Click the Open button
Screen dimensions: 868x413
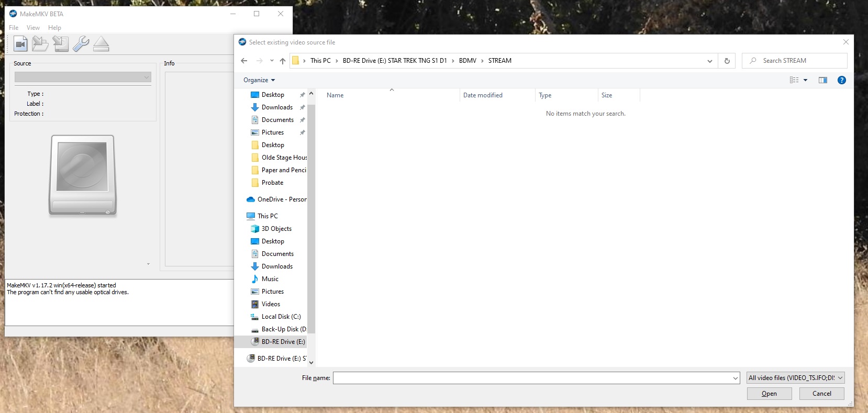pos(769,394)
